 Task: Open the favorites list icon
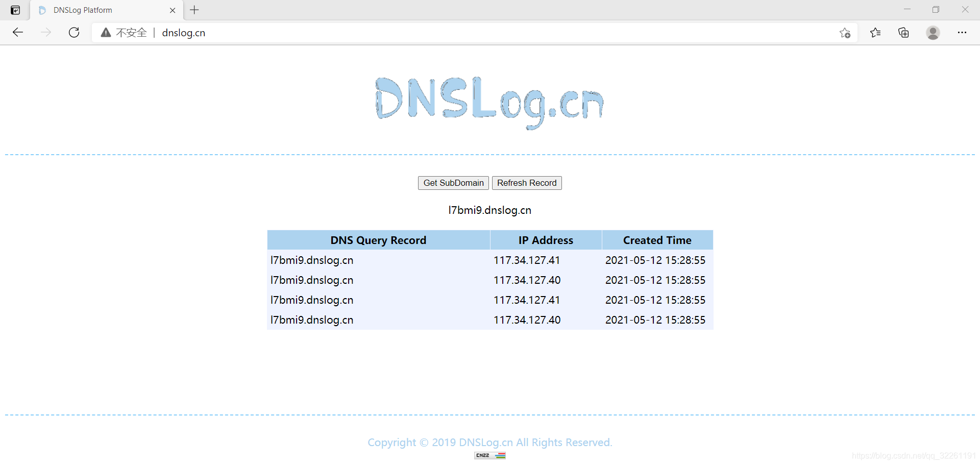[x=875, y=33]
